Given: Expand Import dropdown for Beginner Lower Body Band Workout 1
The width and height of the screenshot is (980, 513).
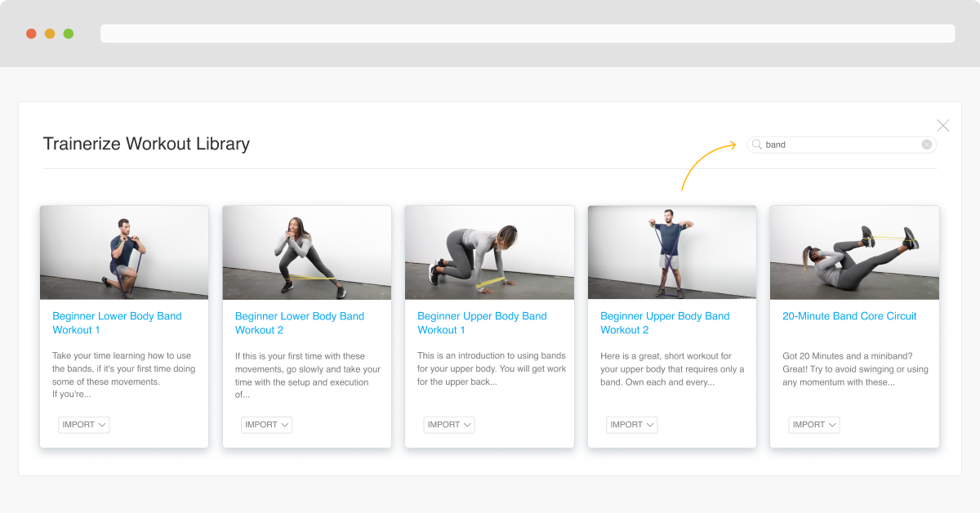Looking at the screenshot, I should coord(83,425).
